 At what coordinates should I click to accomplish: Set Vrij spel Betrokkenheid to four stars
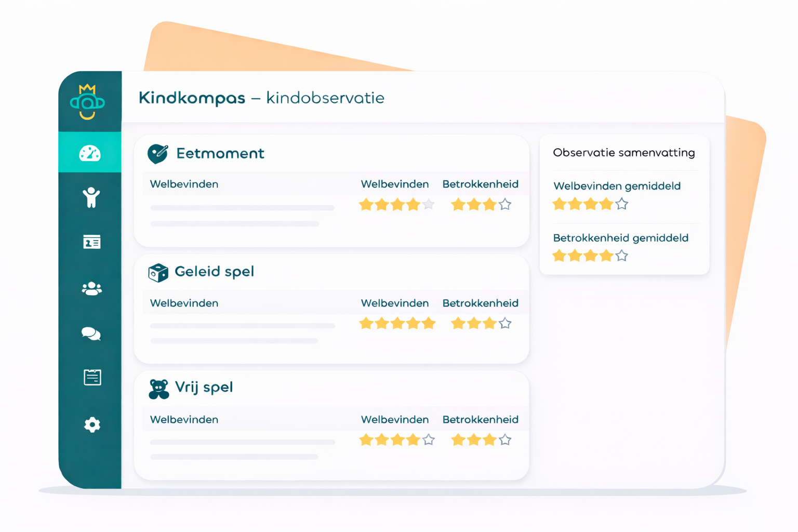click(505, 440)
